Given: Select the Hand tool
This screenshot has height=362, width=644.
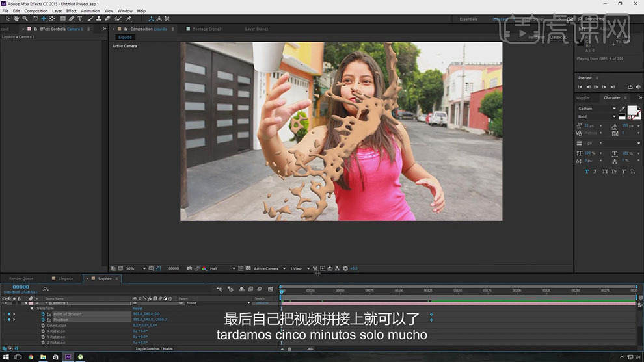Looking at the screenshot, I should click(16, 18).
